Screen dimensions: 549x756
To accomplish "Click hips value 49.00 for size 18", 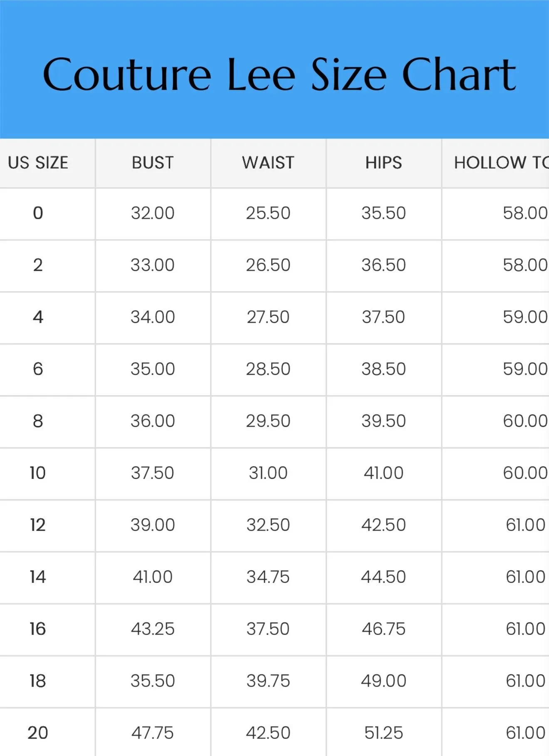I will pyautogui.click(x=383, y=681).
